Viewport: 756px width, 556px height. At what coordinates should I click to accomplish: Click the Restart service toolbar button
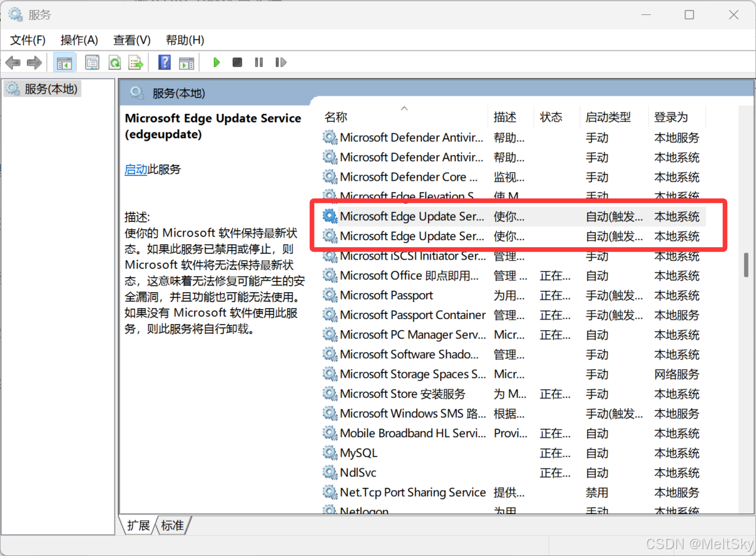click(x=281, y=63)
